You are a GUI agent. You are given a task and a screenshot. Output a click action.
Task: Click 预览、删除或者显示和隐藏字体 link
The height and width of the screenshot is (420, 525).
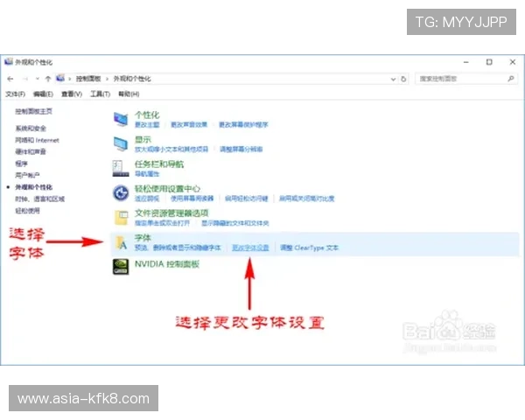178,248
